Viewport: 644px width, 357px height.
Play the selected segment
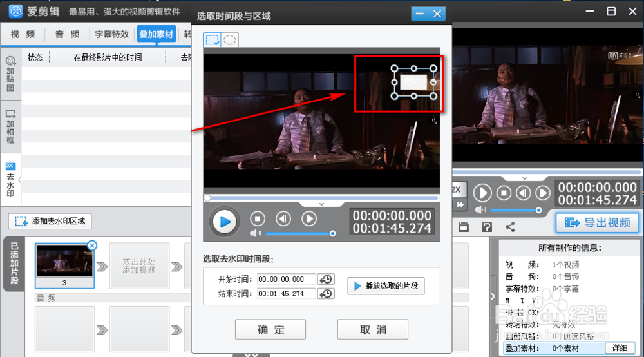pyautogui.click(x=386, y=286)
